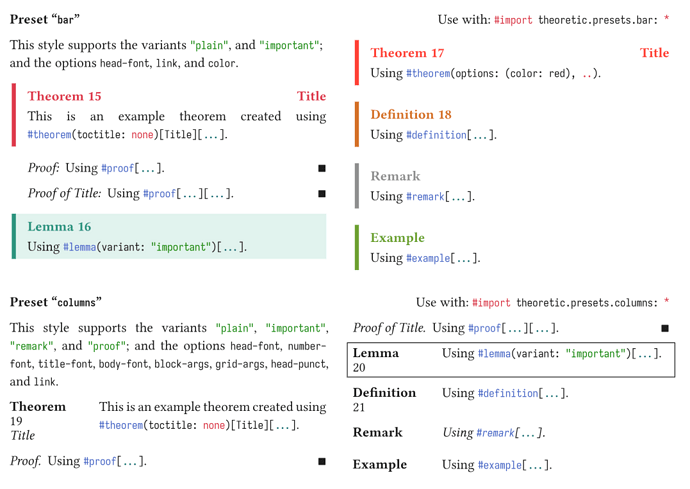This screenshot has height=489, width=690.
Task: Click the green bar beside the Example block
Action: point(357,247)
